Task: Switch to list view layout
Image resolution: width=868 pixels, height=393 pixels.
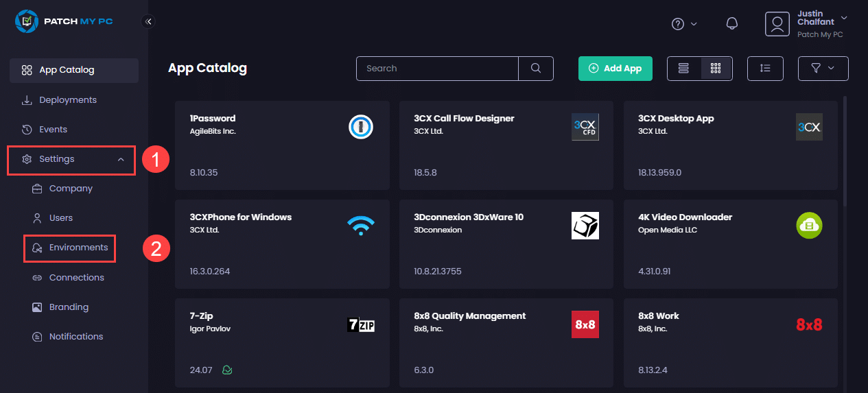Action: click(x=683, y=68)
